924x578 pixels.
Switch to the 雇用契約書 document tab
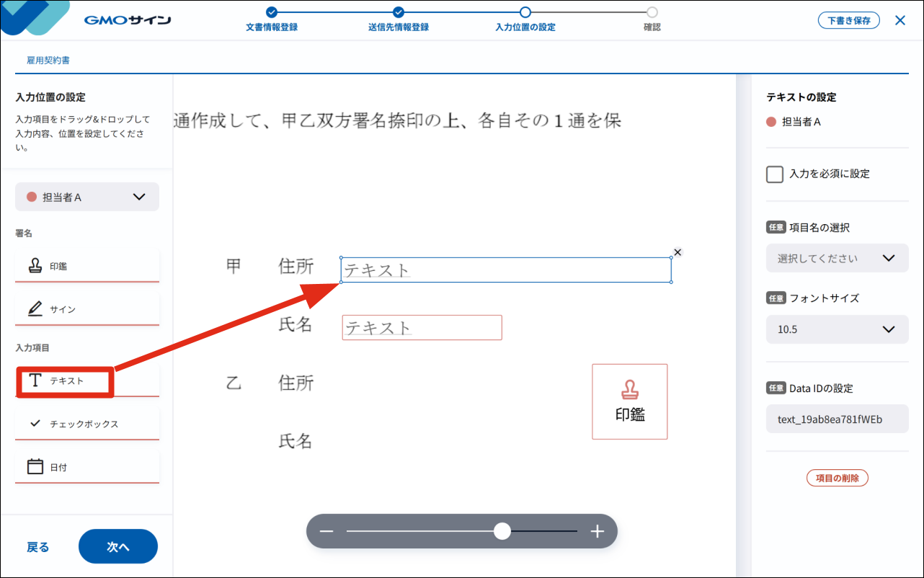[x=48, y=61]
